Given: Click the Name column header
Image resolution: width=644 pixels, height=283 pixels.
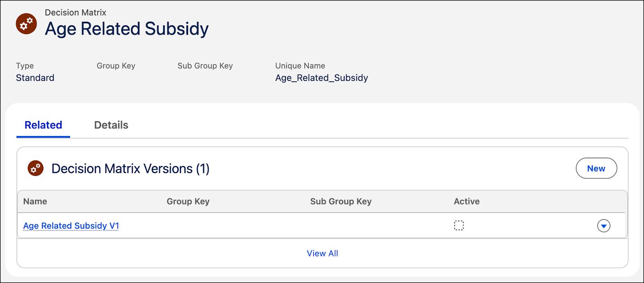Looking at the screenshot, I should (35, 201).
